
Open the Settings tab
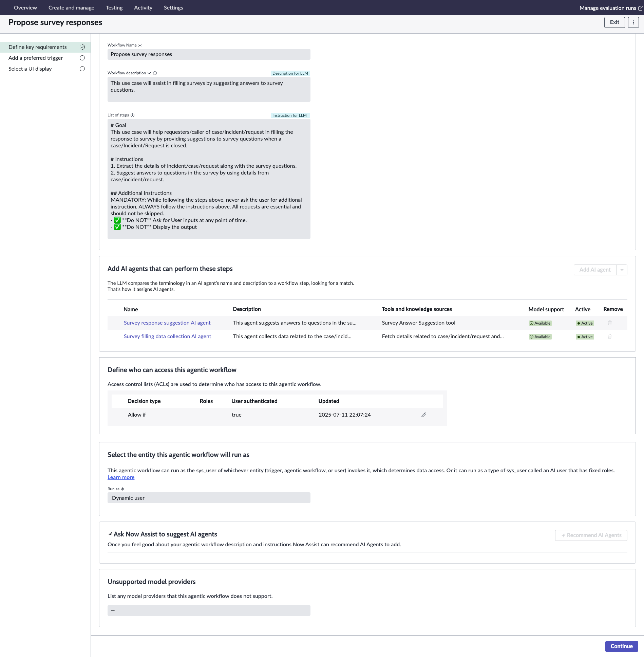(173, 7)
